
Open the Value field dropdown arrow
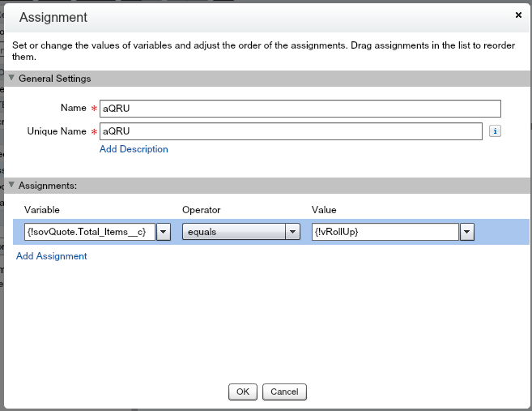point(466,233)
